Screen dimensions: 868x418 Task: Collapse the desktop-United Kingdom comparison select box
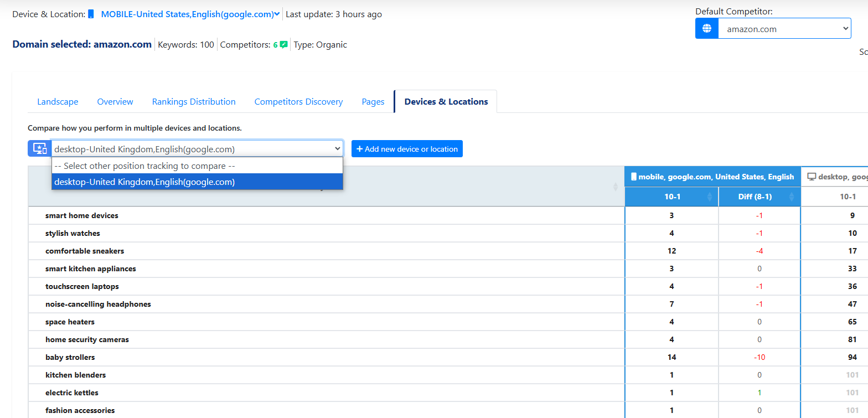(x=197, y=148)
